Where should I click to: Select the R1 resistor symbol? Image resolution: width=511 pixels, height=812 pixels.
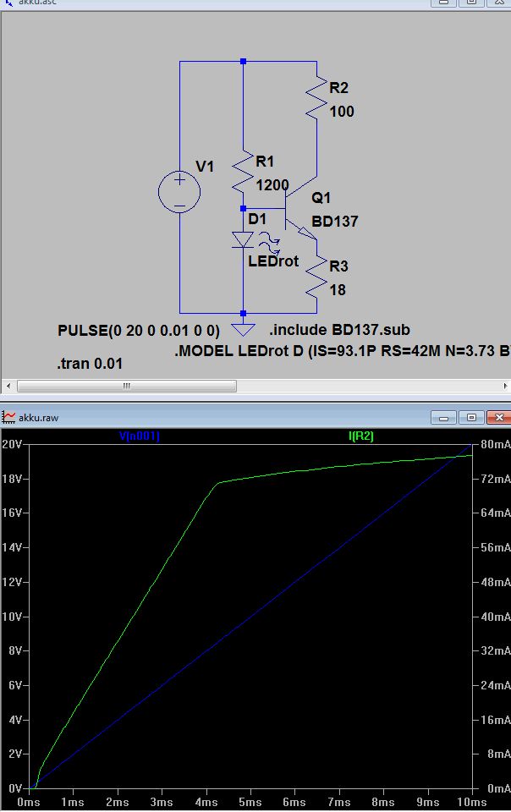pyautogui.click(x=243, y=173)
